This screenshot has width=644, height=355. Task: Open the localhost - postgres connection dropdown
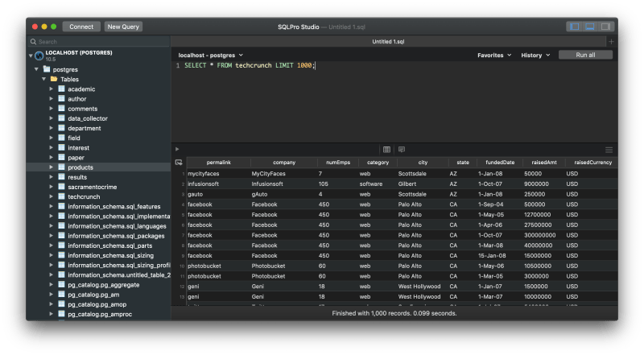[211, 55]
